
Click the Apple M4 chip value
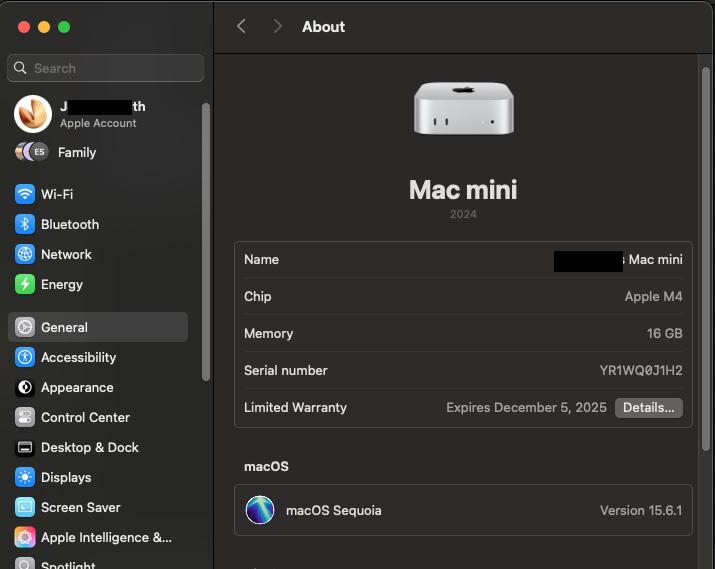click(653, 297)
